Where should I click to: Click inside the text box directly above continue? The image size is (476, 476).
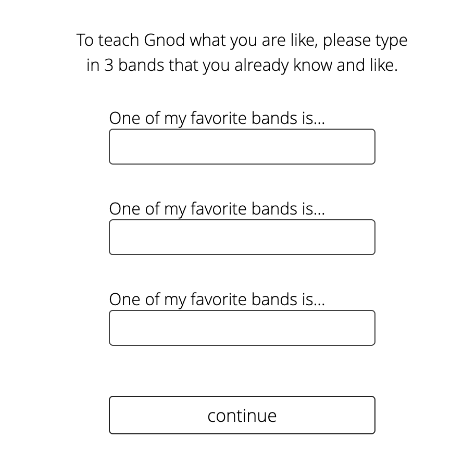click(242, 328)
